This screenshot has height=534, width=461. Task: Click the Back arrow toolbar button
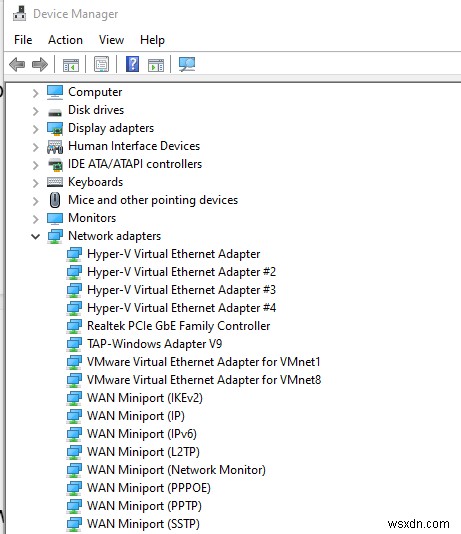pos(17,64)
